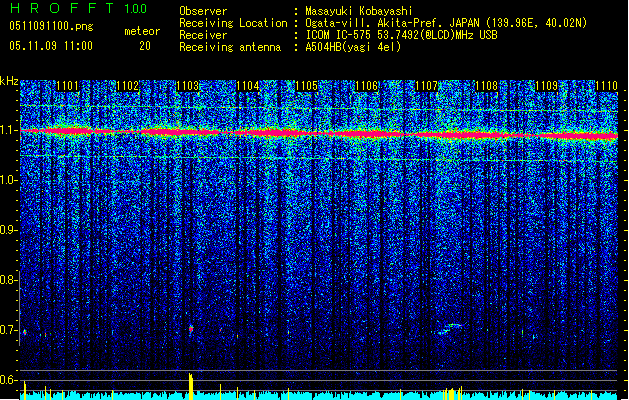Click the 0.8 frequency axis label
Viewport: 629px width, 400px height.
coord(8,280)
